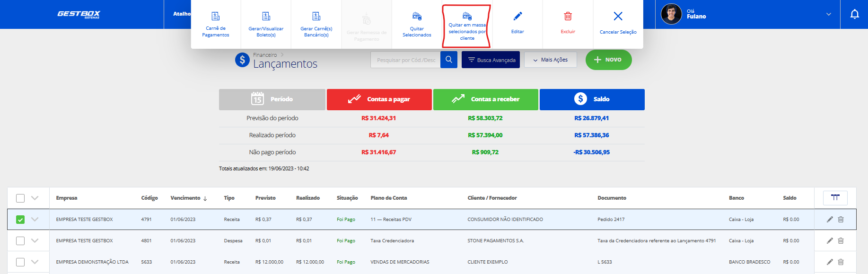Image resolution: width=868 pixels, height=274 pixels.
Task: Open the Mais Ações dropdown
Action: click(x=550, y=60)
